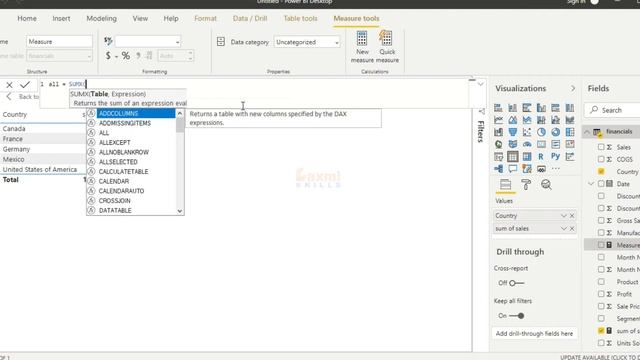640x360 pixels.
Task: Untick the Country field checkbox
Action: 601,171
